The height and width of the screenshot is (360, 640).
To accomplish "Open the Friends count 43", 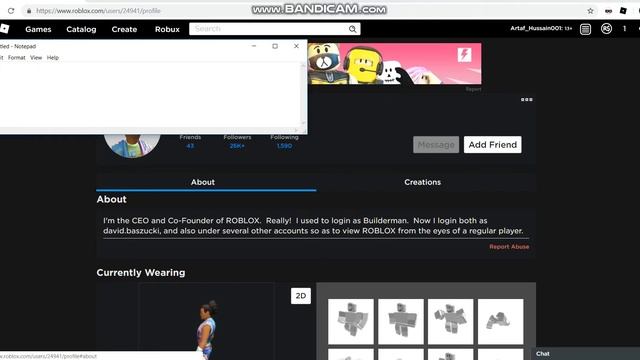I will coord(190,146).
